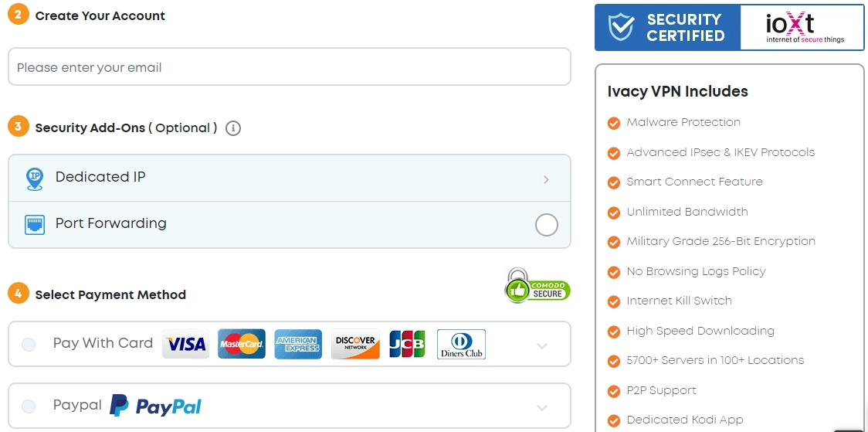Click the Visa card logo
The width and height of the screenshot is (868, 432).
[x=185, y=344]
